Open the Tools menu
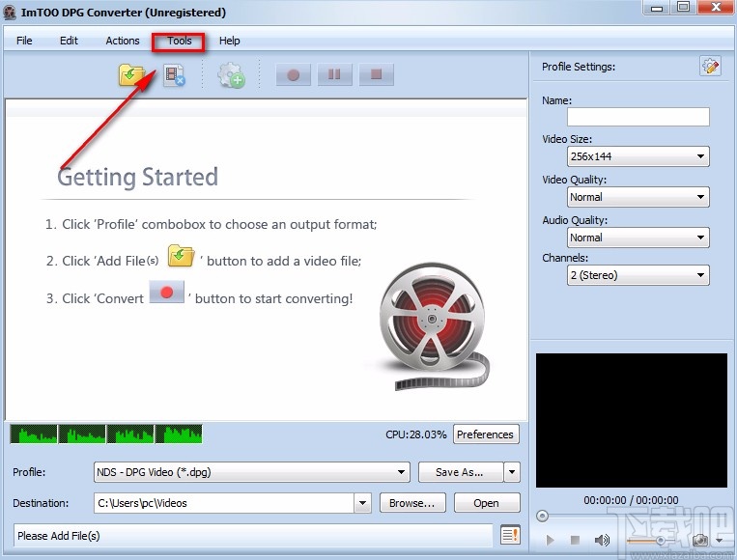This screenshot has height=560, width=737. pos(180,41)
